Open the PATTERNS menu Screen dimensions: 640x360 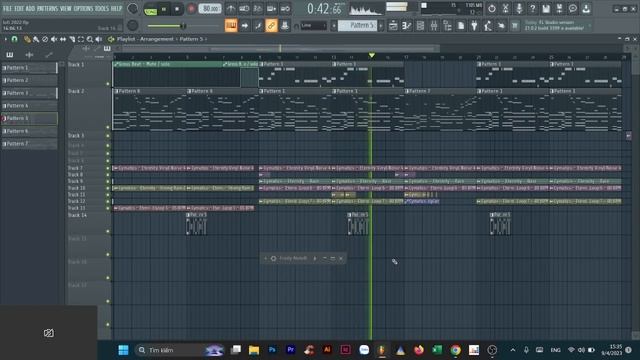47,8
